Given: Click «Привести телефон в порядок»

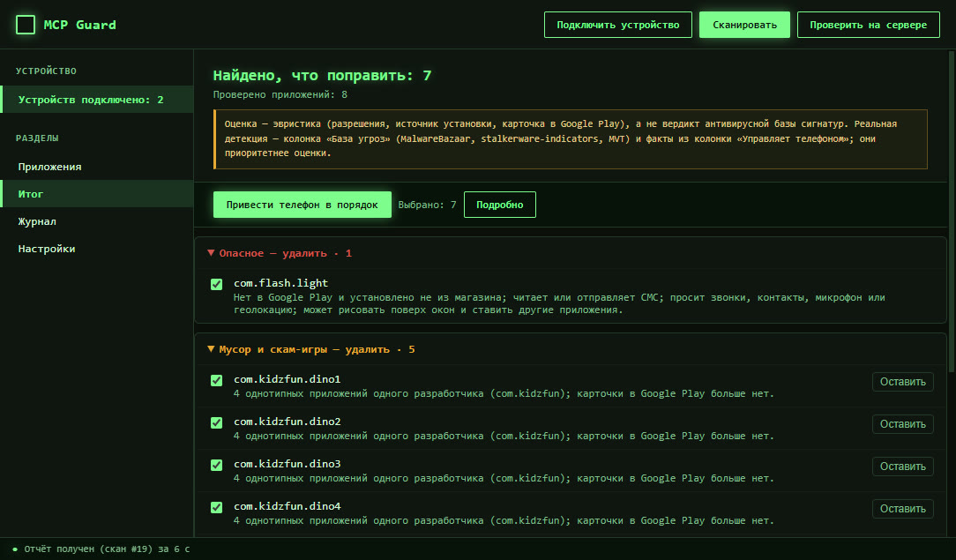Looking at the screenshot, I should click(302, 205).
